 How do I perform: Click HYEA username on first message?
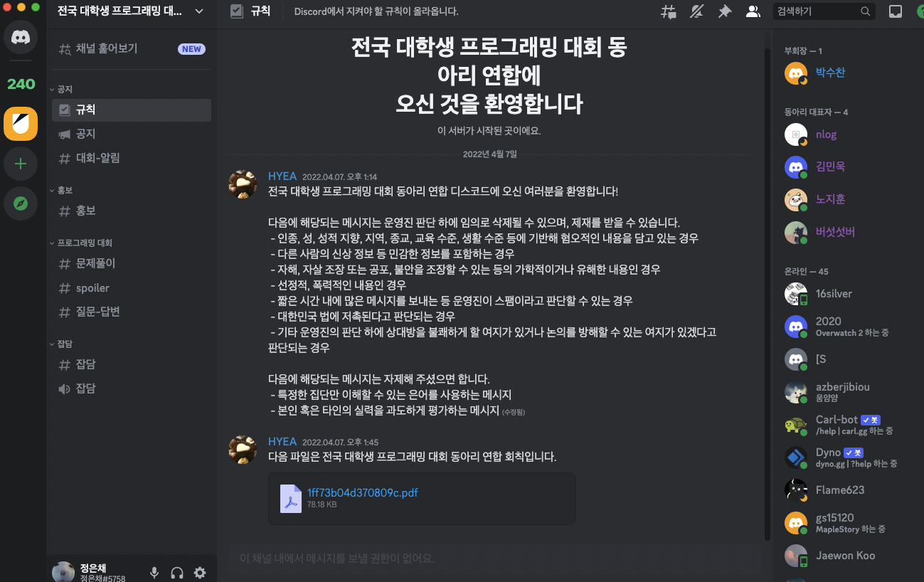[x=282, y=176]
